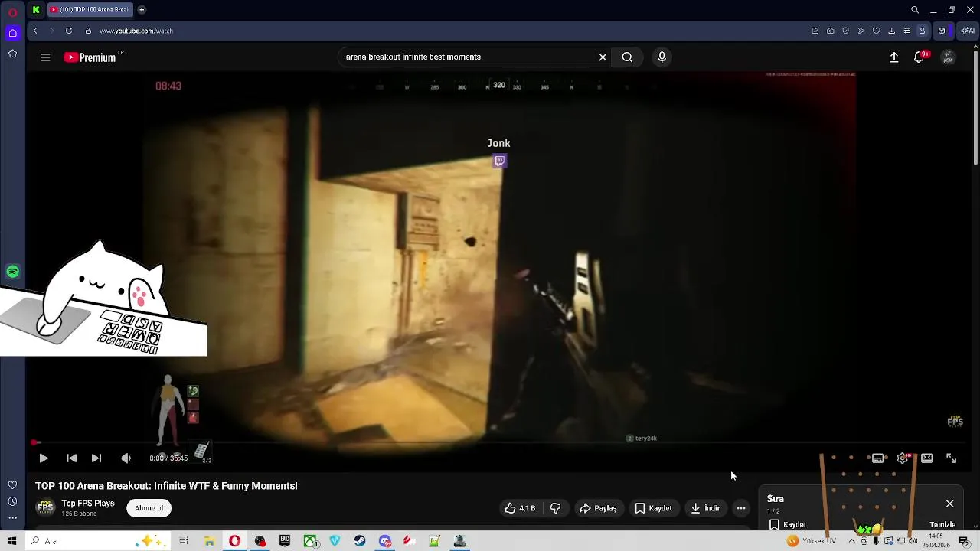
Task: Open the Opera snapshot camera tool
Action: point(831,31)
